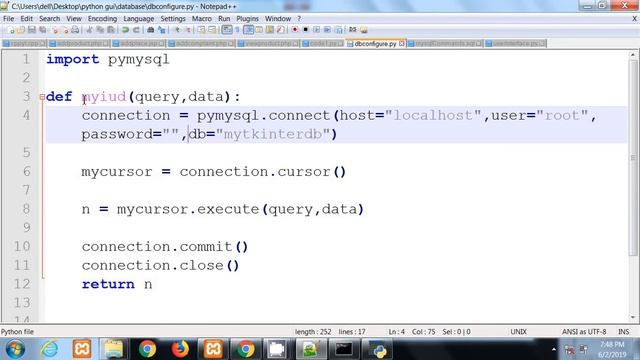Open the Python icon on the taskbar
The width and height of the screenshot is (640, 360).
tap(379, 350)
